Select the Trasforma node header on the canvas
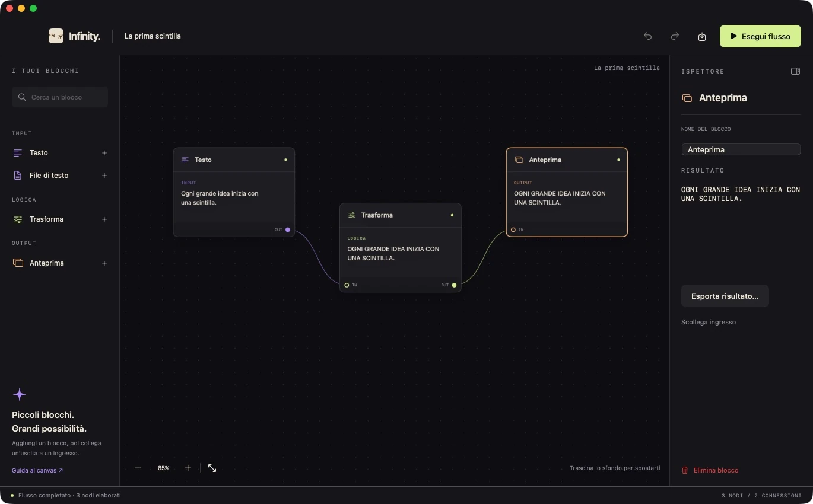The height and width of the screenshot is (504, 813). point(401,215)
